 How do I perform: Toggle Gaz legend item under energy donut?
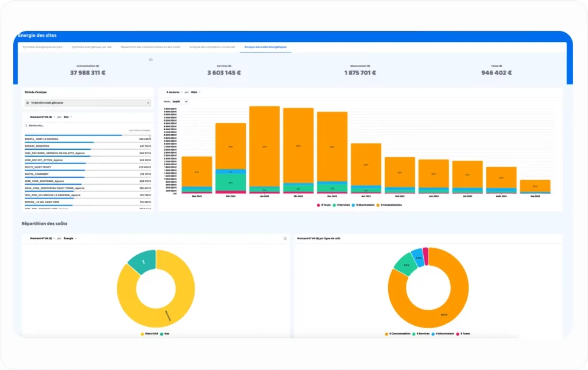[x=165, y=333]
